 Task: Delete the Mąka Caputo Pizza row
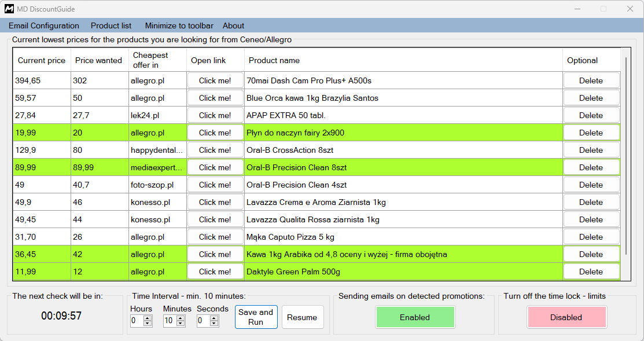[591, 237]
